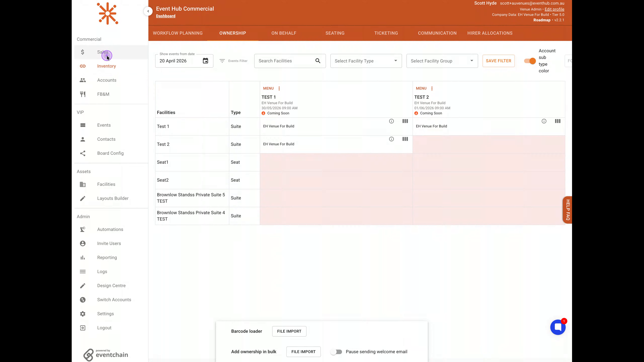Click the powered by eventchain logo

coord(106,355)
